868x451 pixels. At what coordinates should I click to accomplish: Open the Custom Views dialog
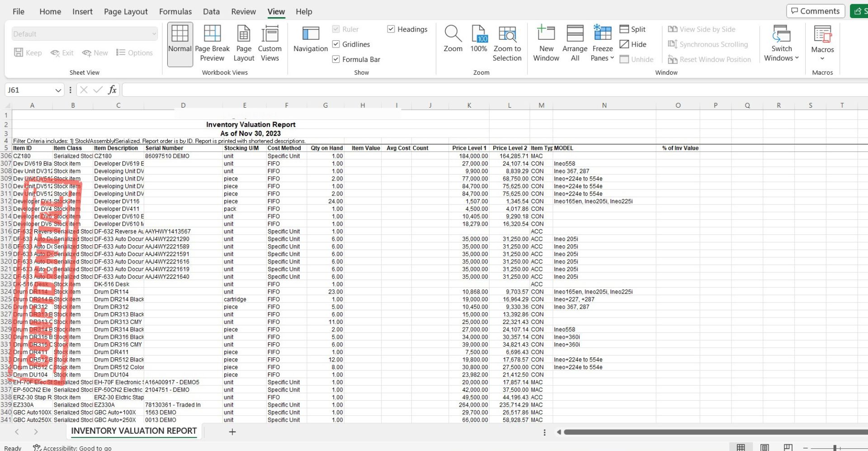click(x=269, y=43)
